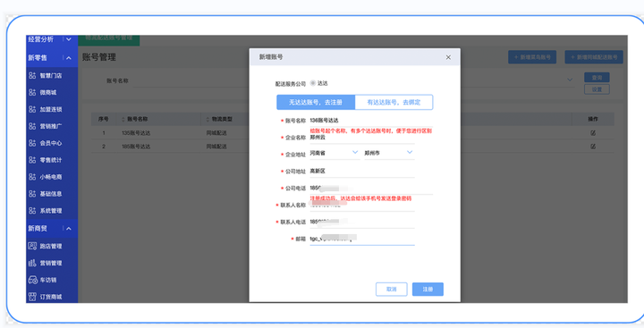644x328 pixels.
Task: Focus the 联系人电话 input field
Action: pyautogui.click(x=362, y=222)
